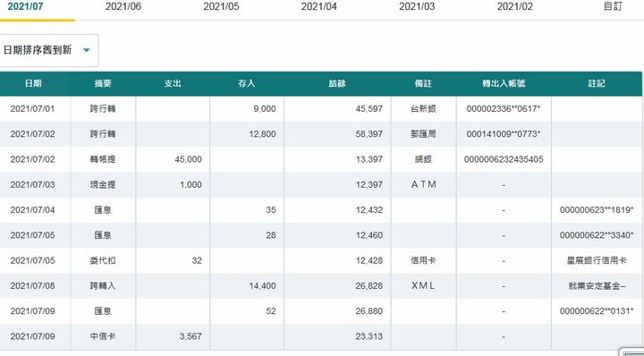Select the 2021/07/03 date cell
The width and height of the screenshot is (644, 356).
click(x=32, y=185)
